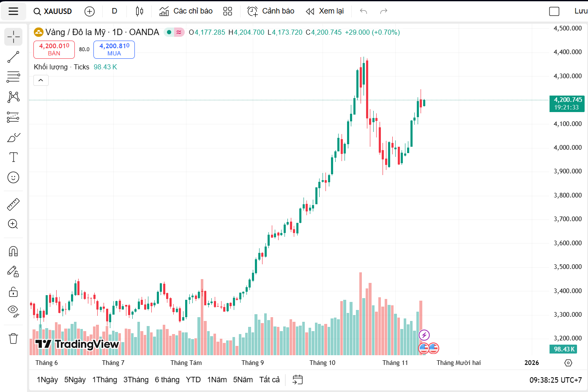Click the MUA buy button
588x392 pixels.
coord(113,49)
